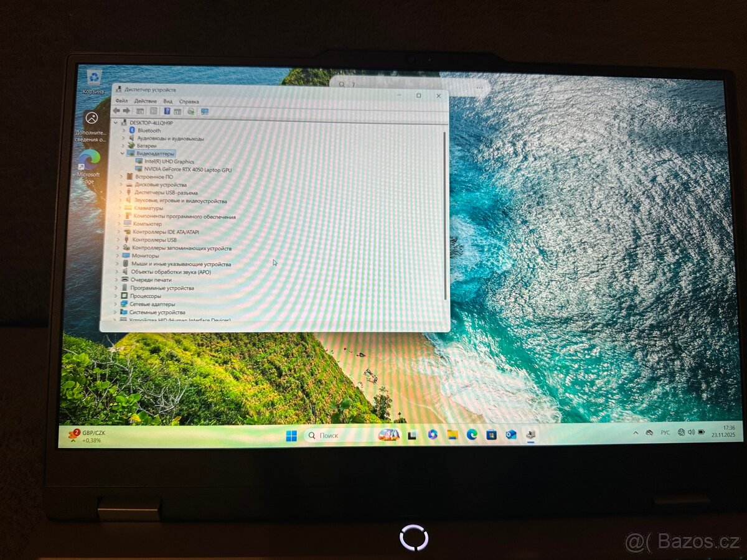Select the NVIDIA GeForce RTX 4050 Laptop GPU entry
The height and width of the screenshot is (560, 747).
[x=181, y=169]
